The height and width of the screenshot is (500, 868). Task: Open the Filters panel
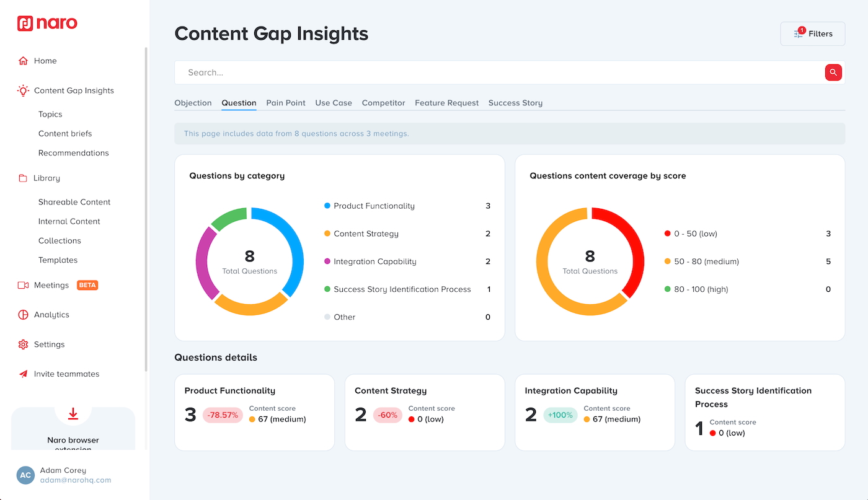coord(812,33)
